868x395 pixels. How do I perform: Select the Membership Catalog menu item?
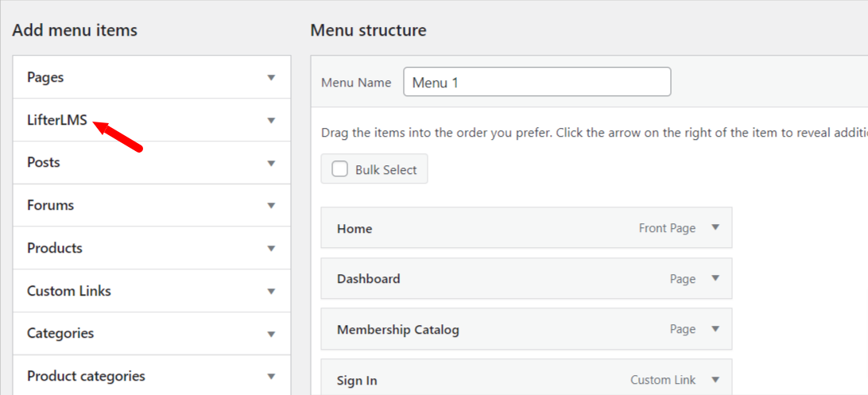click(x=526, y=329)
